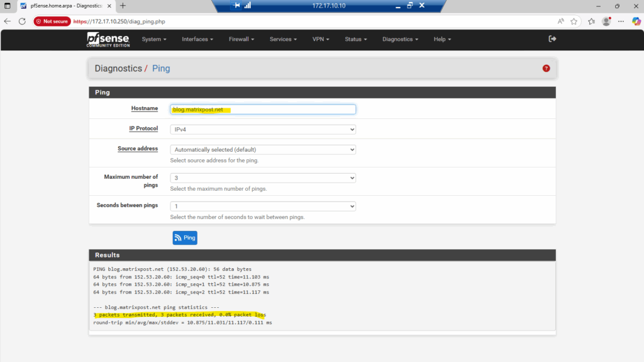Click the Results panel header
This screenshot has height=362, width=644.
coord(323,255)
